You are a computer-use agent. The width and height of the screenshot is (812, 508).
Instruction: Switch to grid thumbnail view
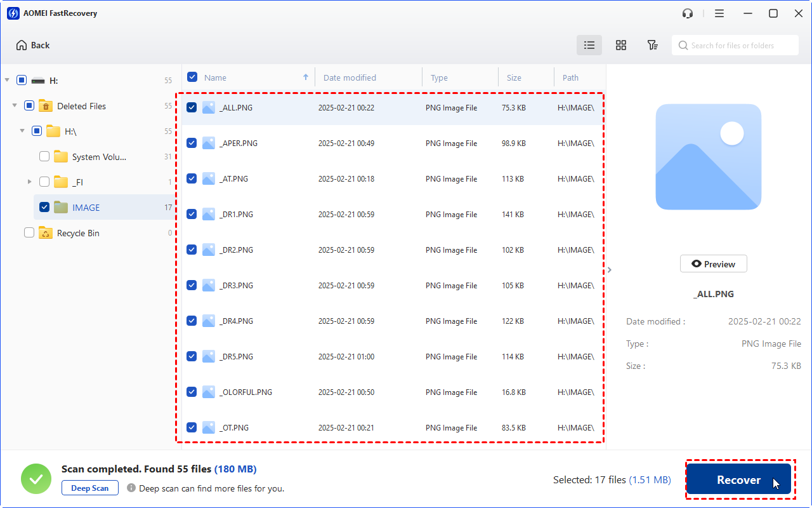(621, 45)
